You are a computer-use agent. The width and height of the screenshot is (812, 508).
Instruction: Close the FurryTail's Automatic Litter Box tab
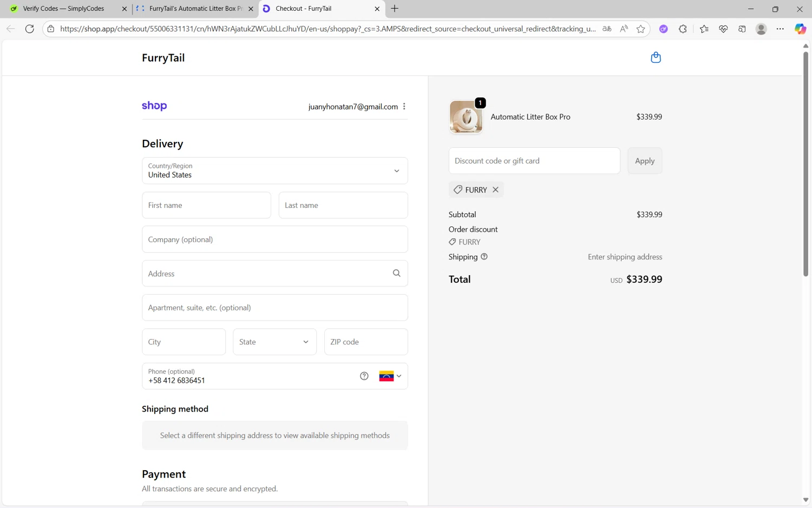tap(251, 9)
